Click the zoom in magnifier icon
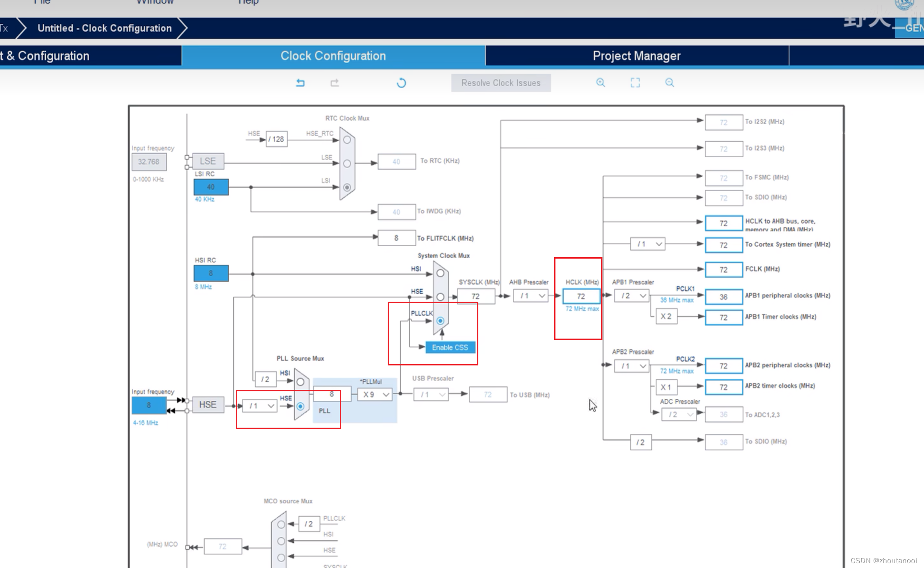This screenshot has height=568, width=924. (600, 83)
